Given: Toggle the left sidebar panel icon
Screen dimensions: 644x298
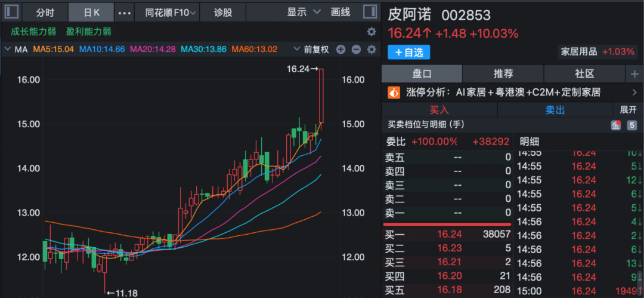Looking at the screenshot, I should pos(13,11).
